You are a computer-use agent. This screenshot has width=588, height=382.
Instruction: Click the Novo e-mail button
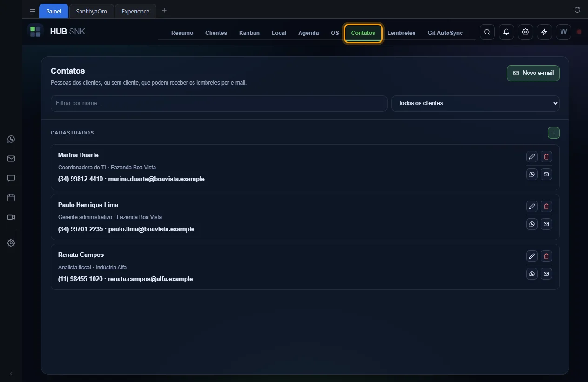533,73
